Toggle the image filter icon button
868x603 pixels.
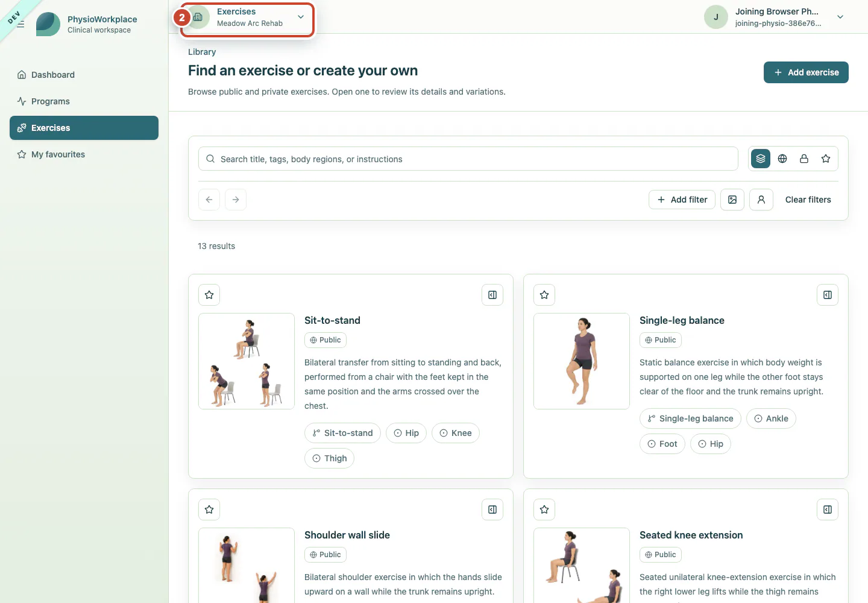[732, 200]
